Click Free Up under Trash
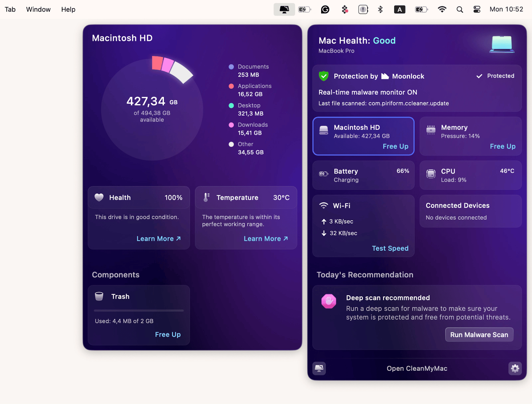Image resolution: width=532 pixels, height=404 pixels. [168, 335]
